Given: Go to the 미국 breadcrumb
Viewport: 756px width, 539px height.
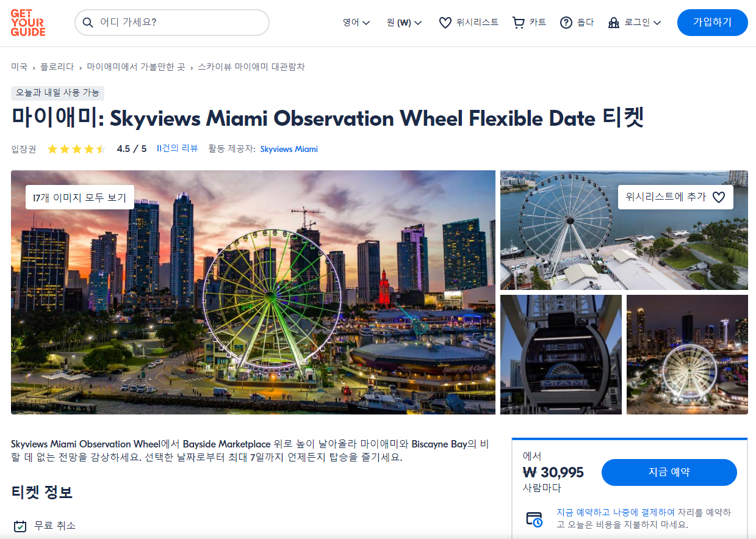Looking at the screenshot, I should coord(19,67).
